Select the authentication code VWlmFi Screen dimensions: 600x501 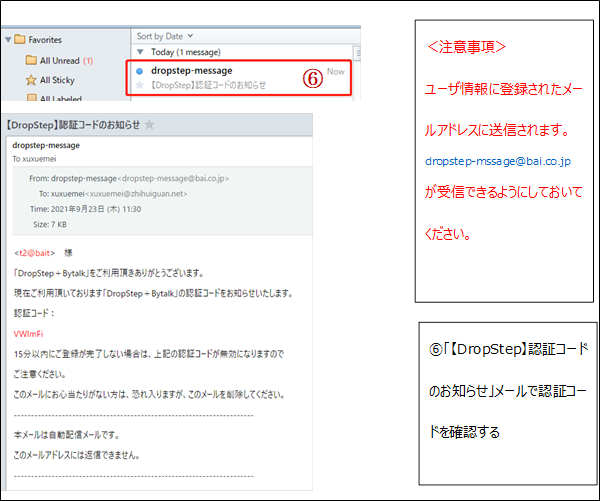coord(28,334)
